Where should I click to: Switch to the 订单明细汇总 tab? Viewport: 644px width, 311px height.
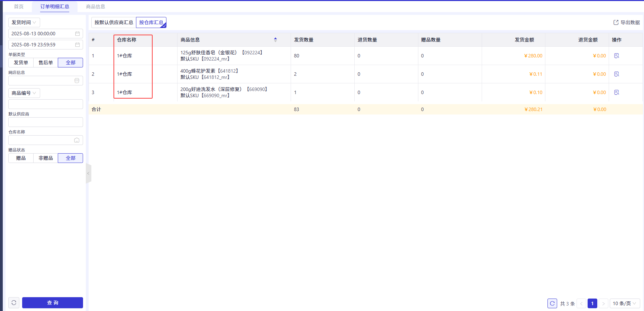pyautogui.click(x=55, y=7)
